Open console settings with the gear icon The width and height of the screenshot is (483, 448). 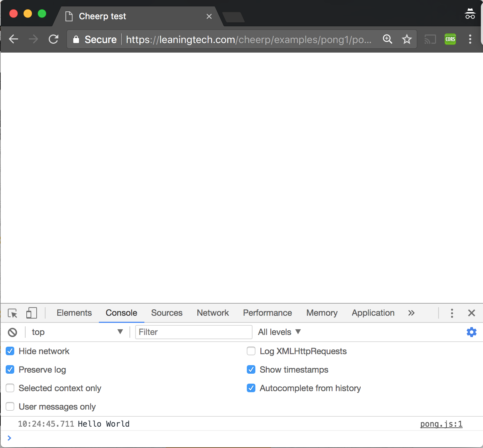(471, 332)
